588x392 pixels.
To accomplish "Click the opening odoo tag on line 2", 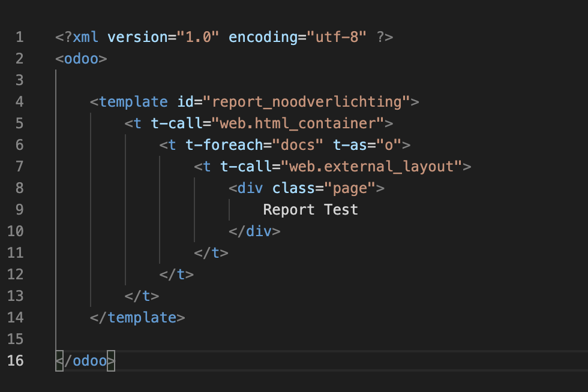I will tap(82, 59).
